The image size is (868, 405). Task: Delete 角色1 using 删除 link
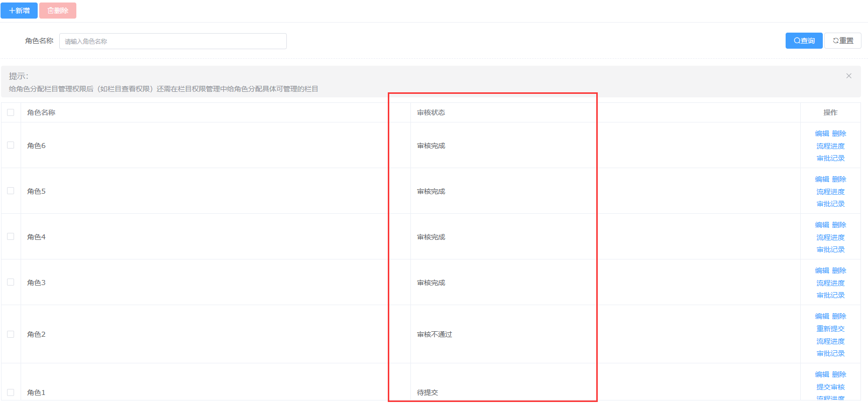(839, 374)
